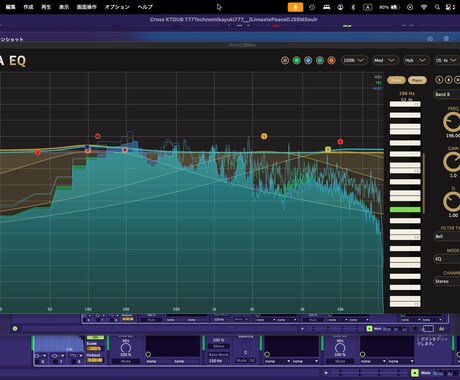Click the orange microphone menu bar icon
The width and height of the screenshot is (460, 380).
point(295,7)
